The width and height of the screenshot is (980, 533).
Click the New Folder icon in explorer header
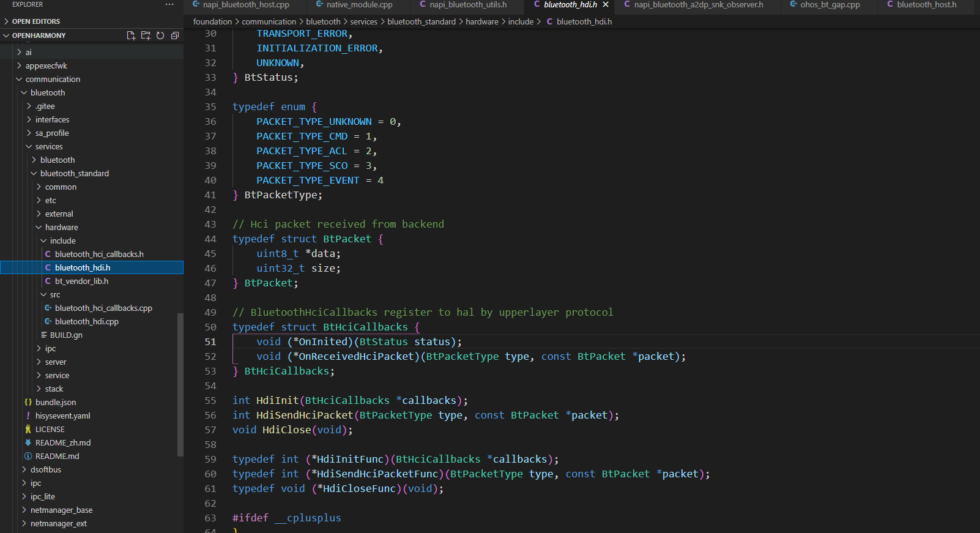[146, 35]
